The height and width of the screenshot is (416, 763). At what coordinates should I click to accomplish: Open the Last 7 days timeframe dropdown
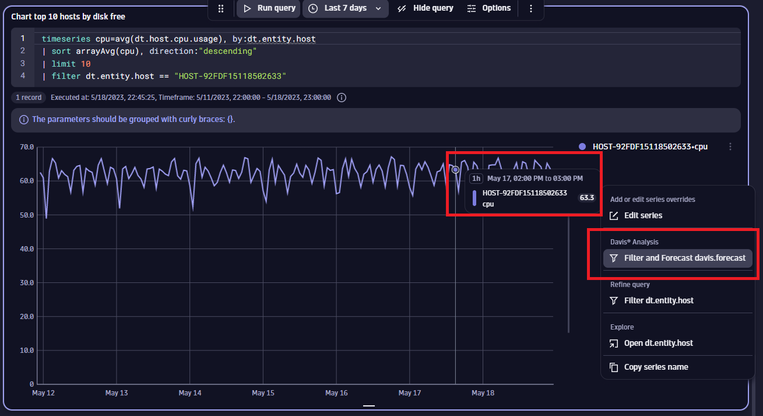pyautogui.click(x=345, y=8)
